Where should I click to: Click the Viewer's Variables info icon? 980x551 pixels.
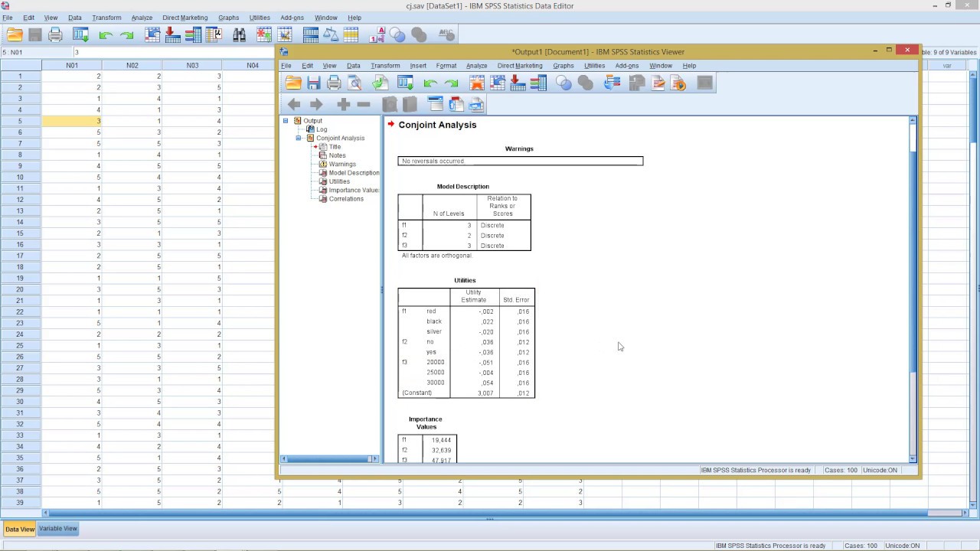tap(538, 83)
